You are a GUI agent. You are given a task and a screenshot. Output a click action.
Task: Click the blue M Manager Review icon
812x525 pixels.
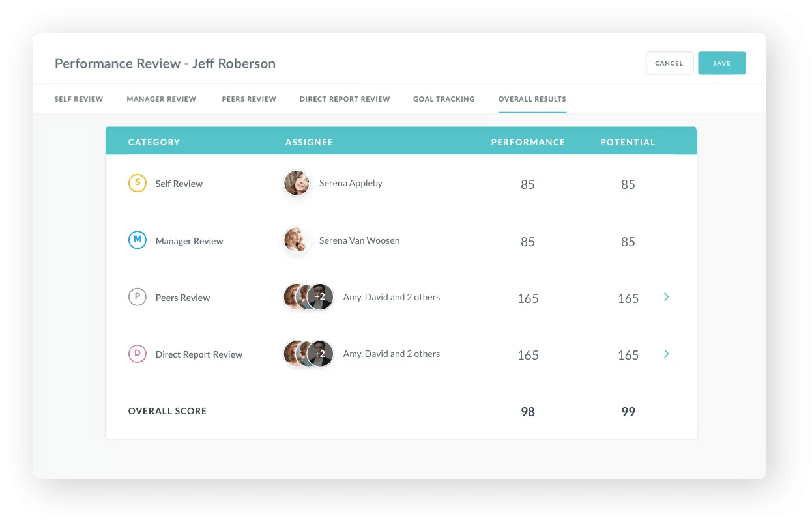tap(137, 240)
